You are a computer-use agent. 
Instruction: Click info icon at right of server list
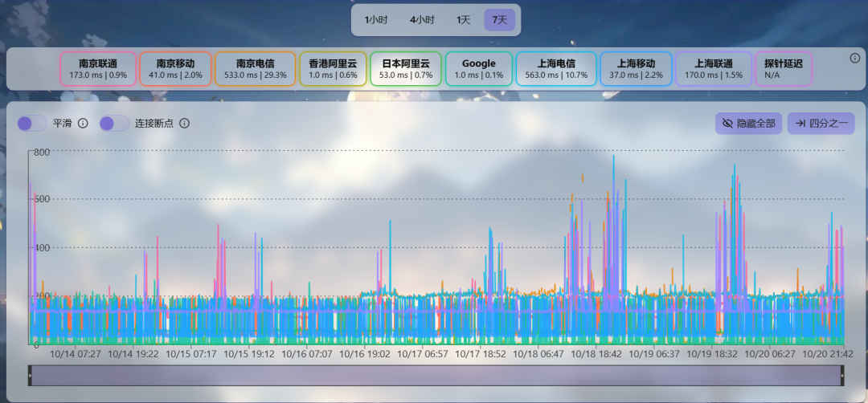point(854,58)
